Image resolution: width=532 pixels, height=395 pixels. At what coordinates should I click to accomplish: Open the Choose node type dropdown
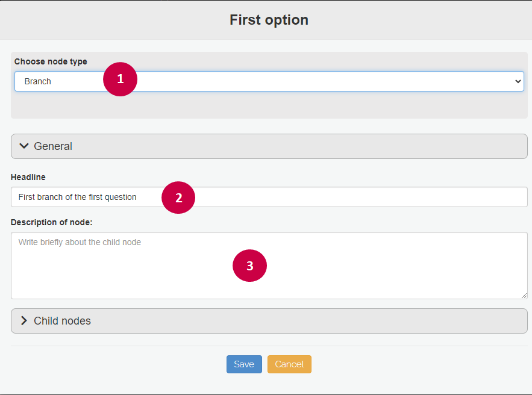(x=269, y=81)
